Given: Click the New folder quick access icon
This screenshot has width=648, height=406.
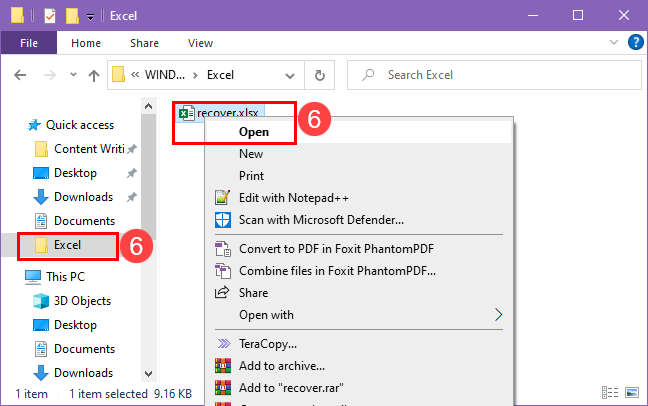Looking at the screenshot, I should (x=72, y=16).
